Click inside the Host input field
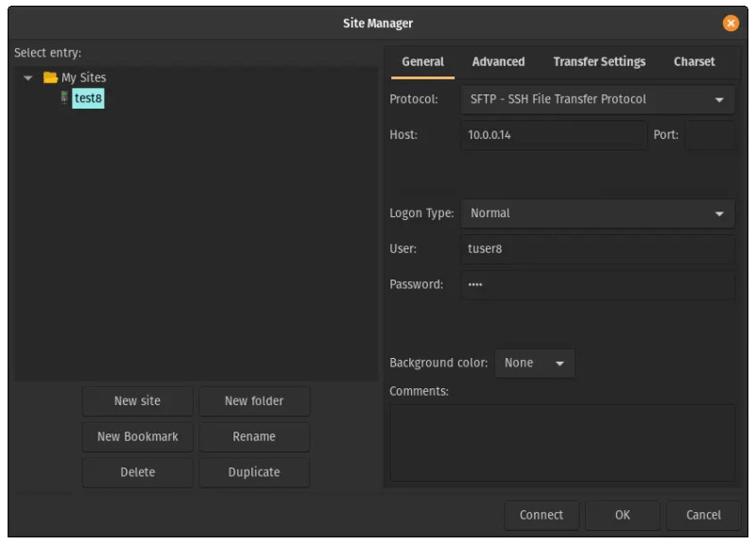The image size is (756, 545). [553, 137]
